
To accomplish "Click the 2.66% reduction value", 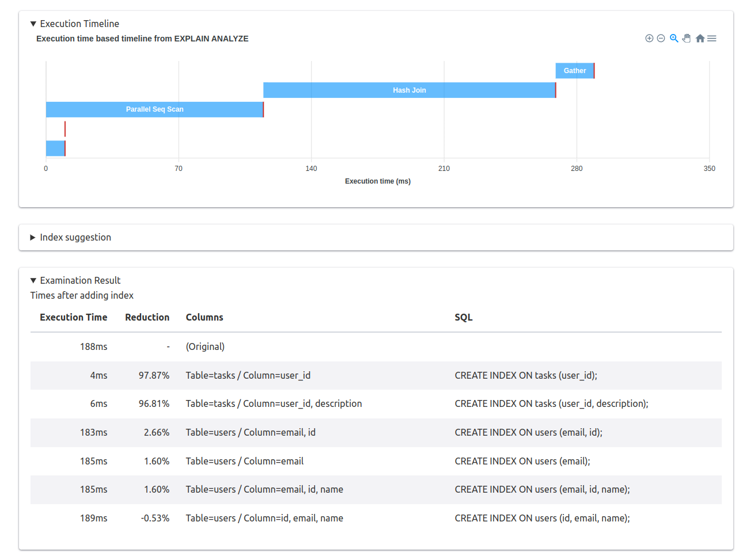I will [157, 432].
